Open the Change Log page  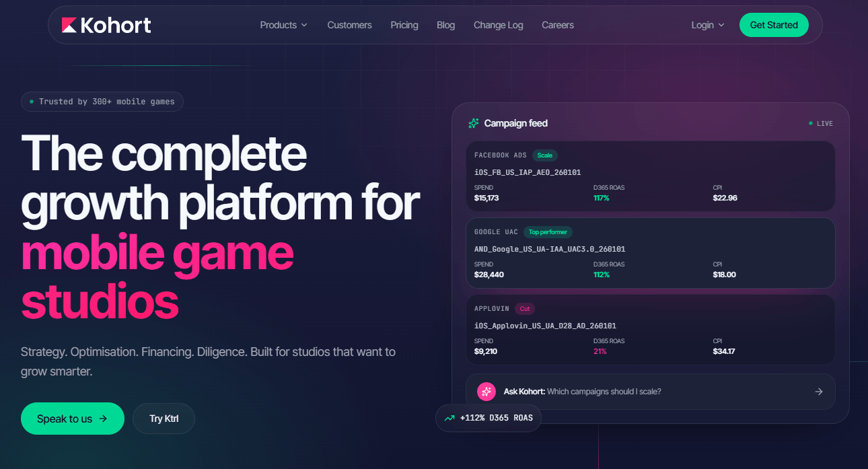coord(498,25)
